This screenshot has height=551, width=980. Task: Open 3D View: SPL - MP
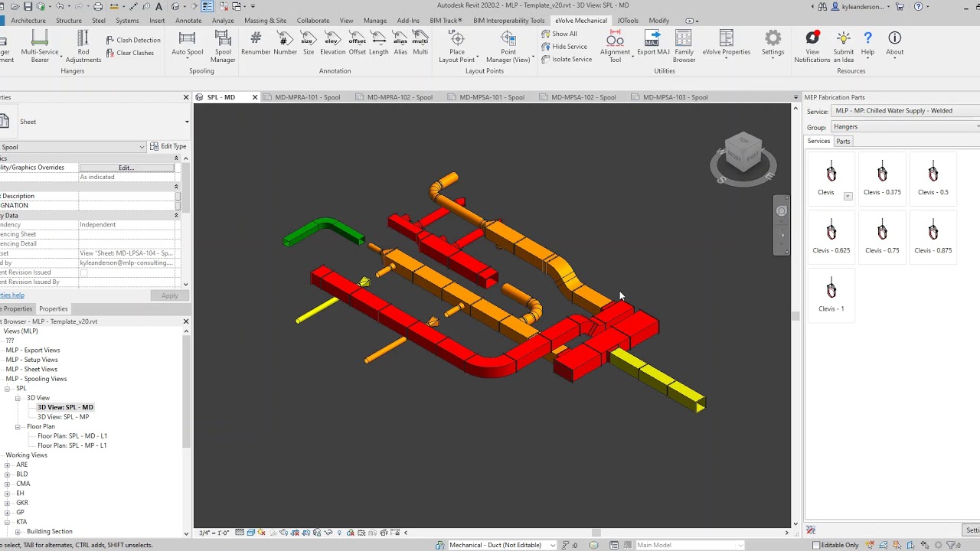[63, 417]
